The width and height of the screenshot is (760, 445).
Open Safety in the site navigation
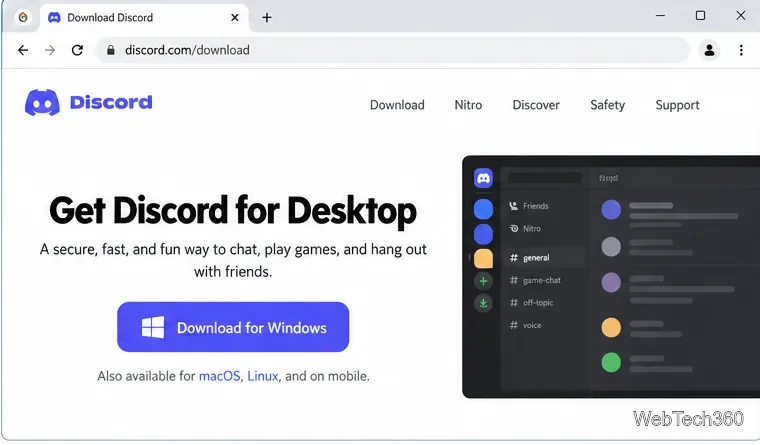tap(607, 105)
